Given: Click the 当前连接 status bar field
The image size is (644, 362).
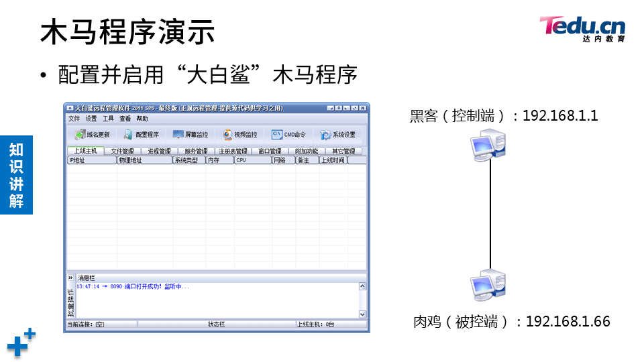Looking at the screenshot, I should click(102, 324).
